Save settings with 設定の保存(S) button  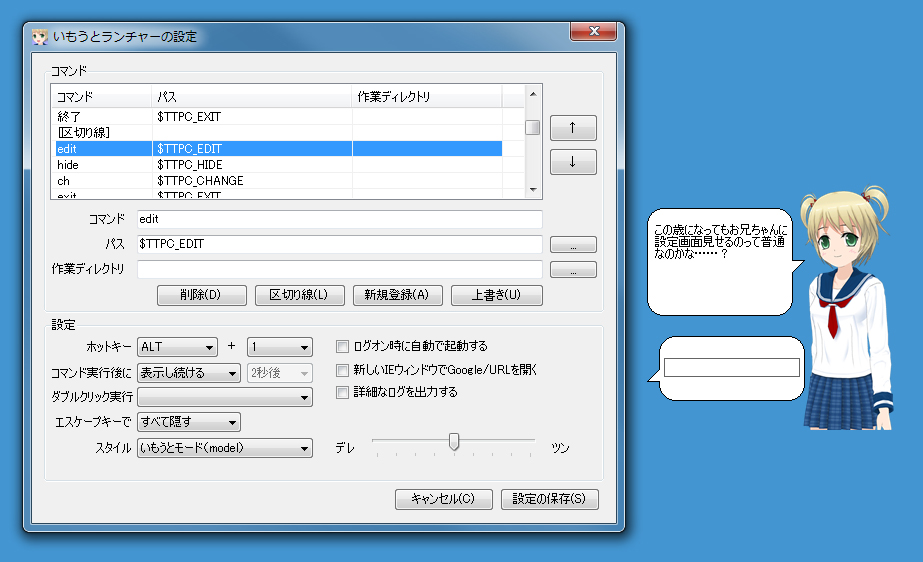549,499
